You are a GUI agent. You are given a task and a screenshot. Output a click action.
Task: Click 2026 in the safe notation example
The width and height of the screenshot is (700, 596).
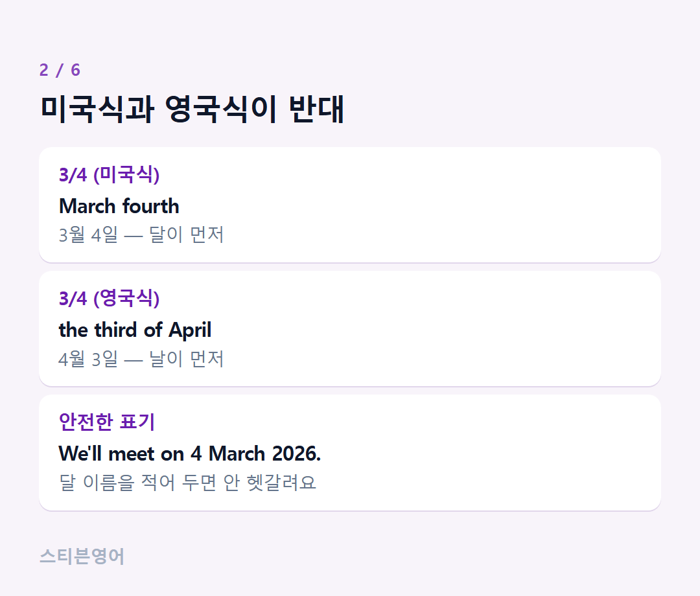coord(296,453)
